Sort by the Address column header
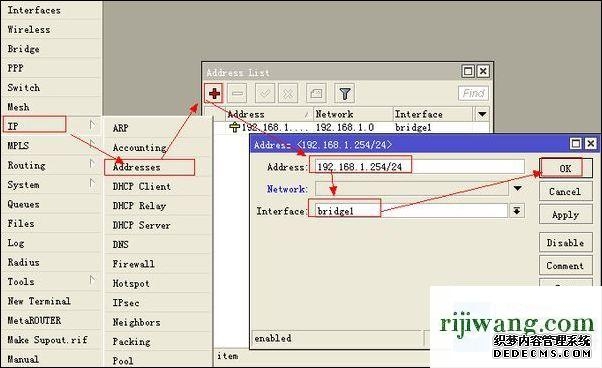The height and width of the screenshot is (368, 602). 269,114
